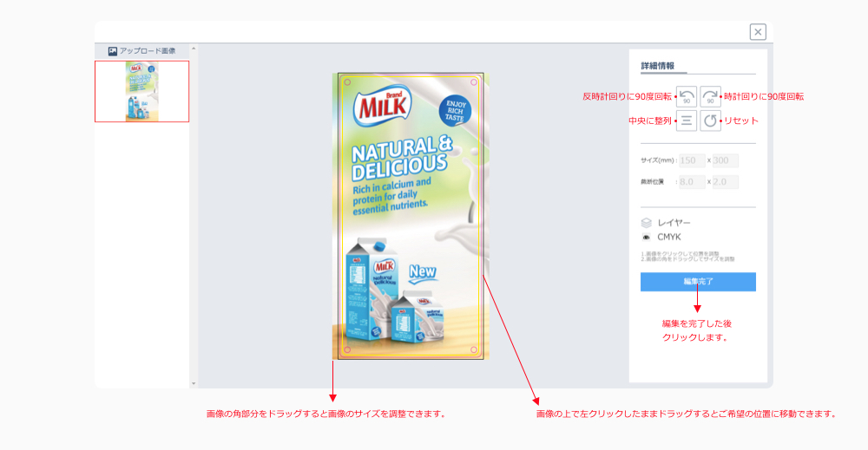Rotate image 90 degrees clockwise
This screenshot has width=868, height=450.
(x=710, y=96)
